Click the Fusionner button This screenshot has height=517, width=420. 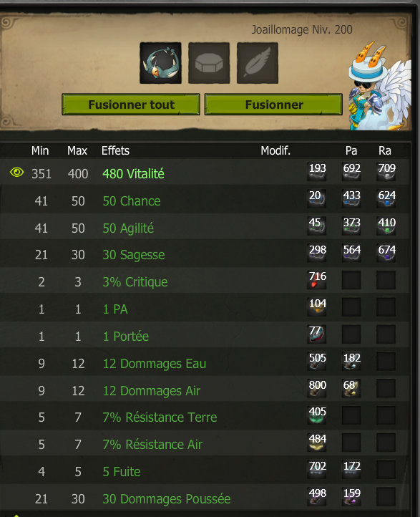coord(273,105)
